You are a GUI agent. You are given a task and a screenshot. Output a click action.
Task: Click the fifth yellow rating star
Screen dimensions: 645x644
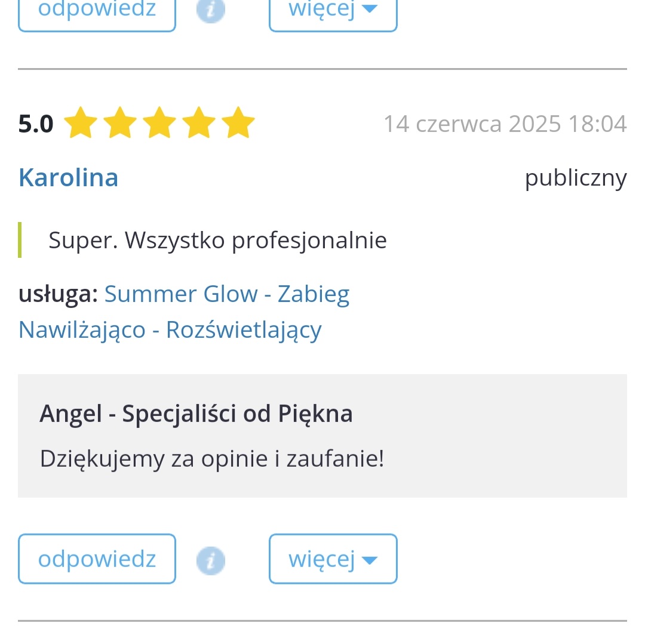coord(238,124)
